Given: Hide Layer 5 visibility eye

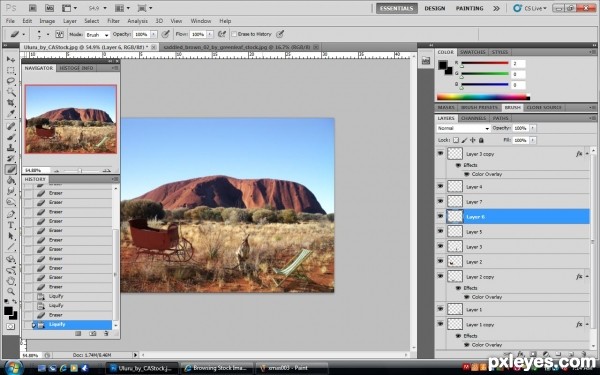Looking at the screenshot, I should (x=440, y=232).
